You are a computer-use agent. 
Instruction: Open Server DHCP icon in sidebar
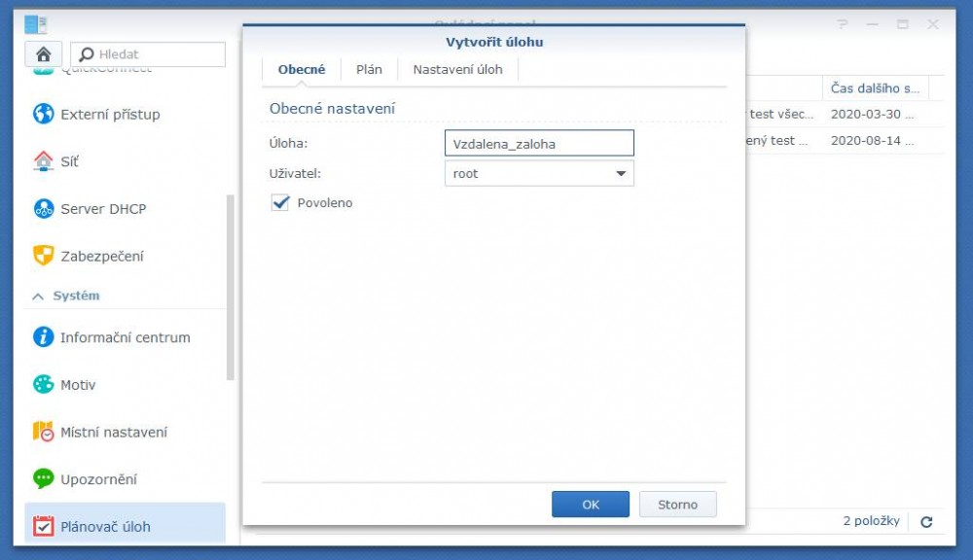[44, 209]
